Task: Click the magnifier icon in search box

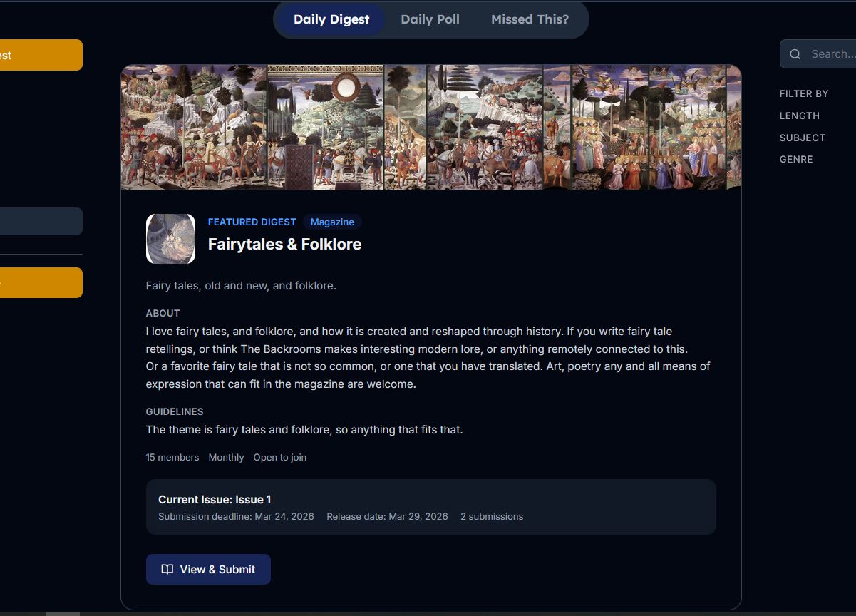Action: [x=795, y=54]
